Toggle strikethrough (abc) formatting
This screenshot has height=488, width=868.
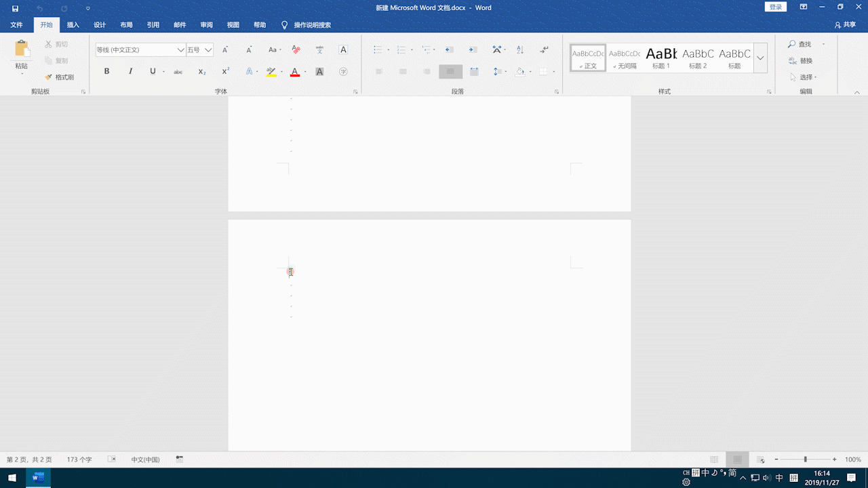[178, 71]
